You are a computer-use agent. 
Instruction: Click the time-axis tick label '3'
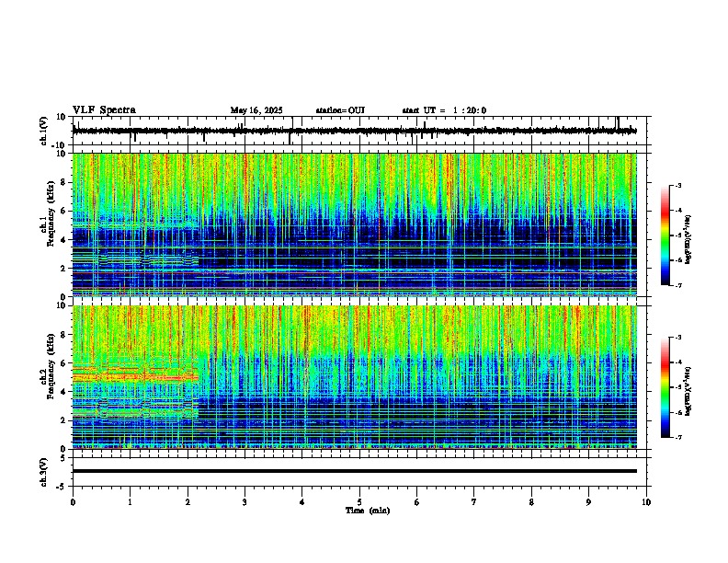245,502
